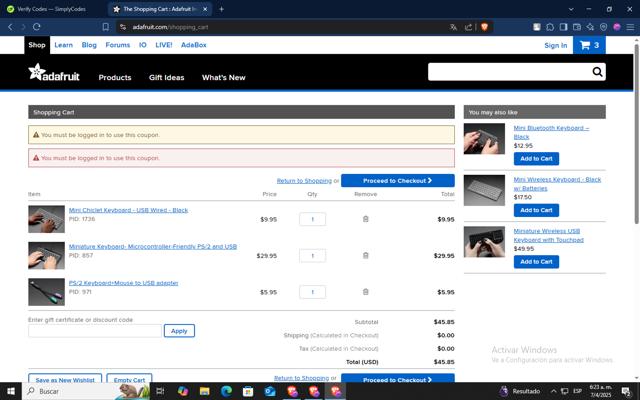Open the user profile avatar icon
Viewport: 640px width, 400px height.
click(617, 27)
